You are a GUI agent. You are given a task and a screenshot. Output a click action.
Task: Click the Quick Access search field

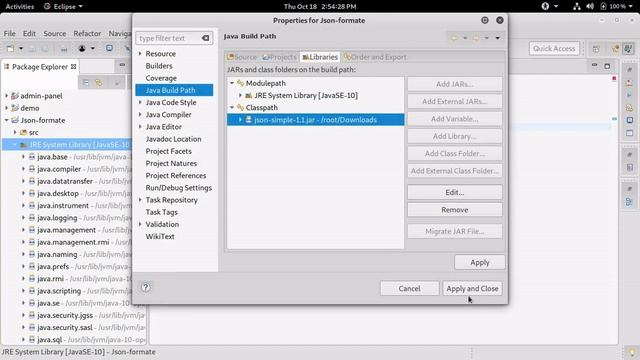(554, 49)
